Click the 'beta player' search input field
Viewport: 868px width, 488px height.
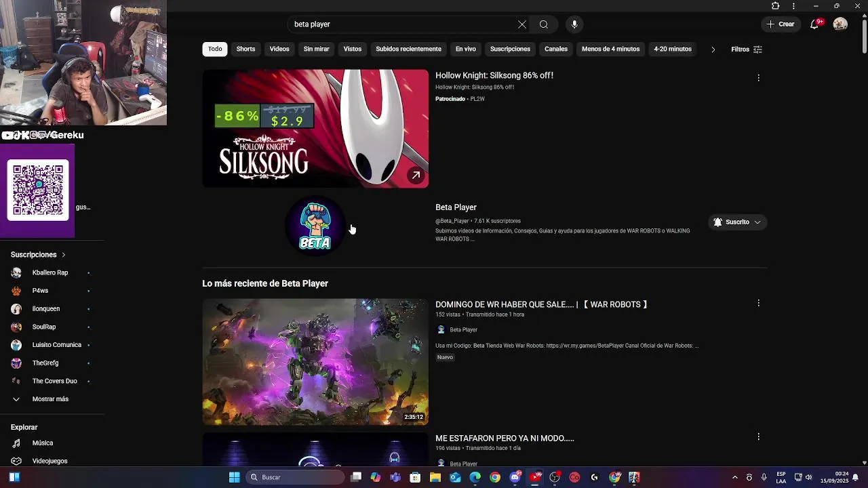[403, 24]
